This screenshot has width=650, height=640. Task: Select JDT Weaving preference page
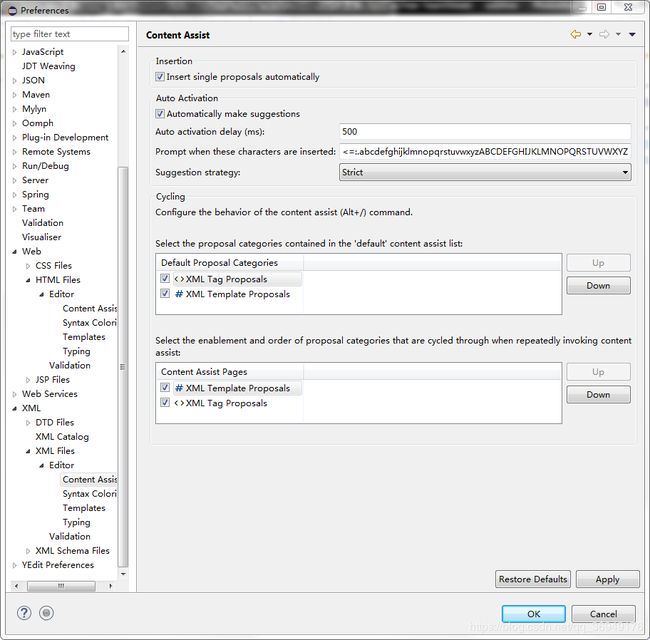49,66
